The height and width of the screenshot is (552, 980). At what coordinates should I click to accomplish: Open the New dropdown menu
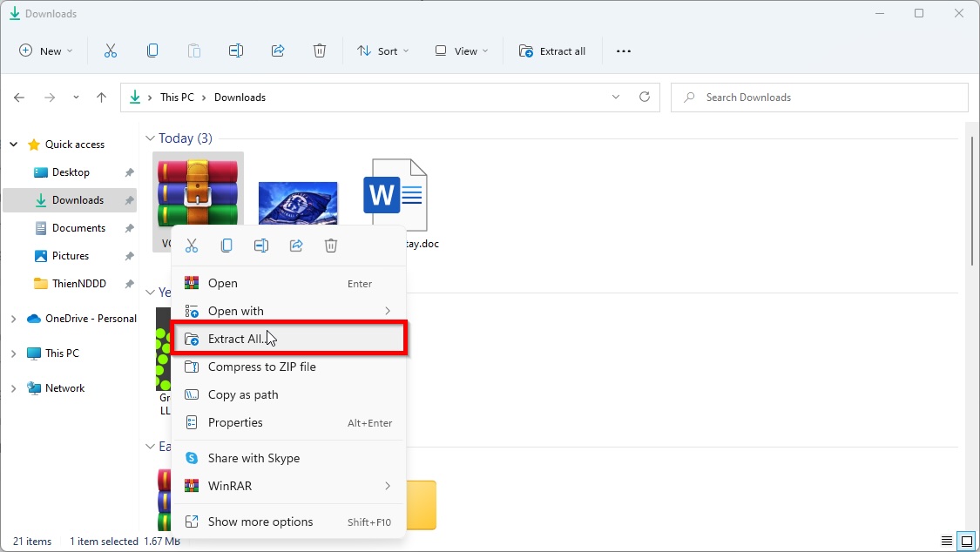[46, 51]
